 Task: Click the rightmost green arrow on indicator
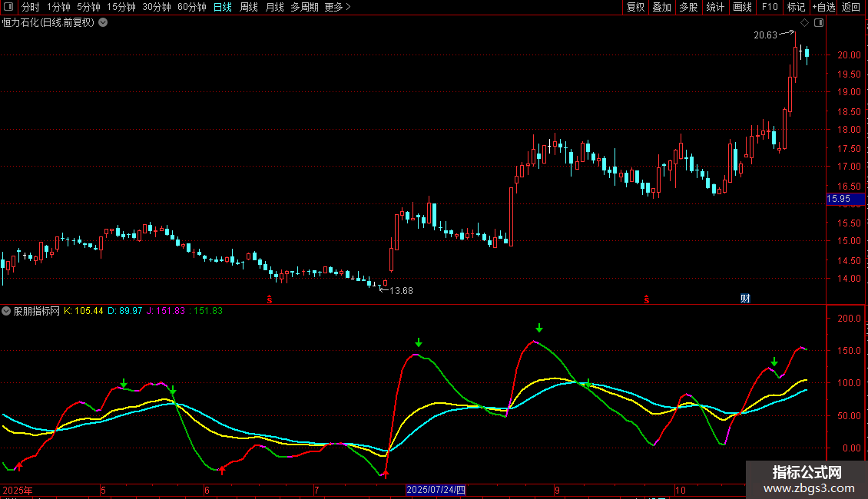pyautogui.click(x=774, y=362)
